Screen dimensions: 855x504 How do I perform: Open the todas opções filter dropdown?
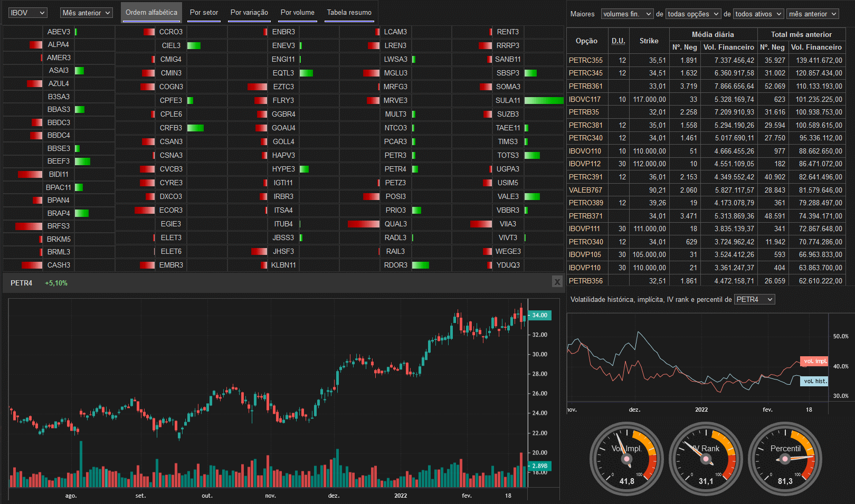point(693,14)
